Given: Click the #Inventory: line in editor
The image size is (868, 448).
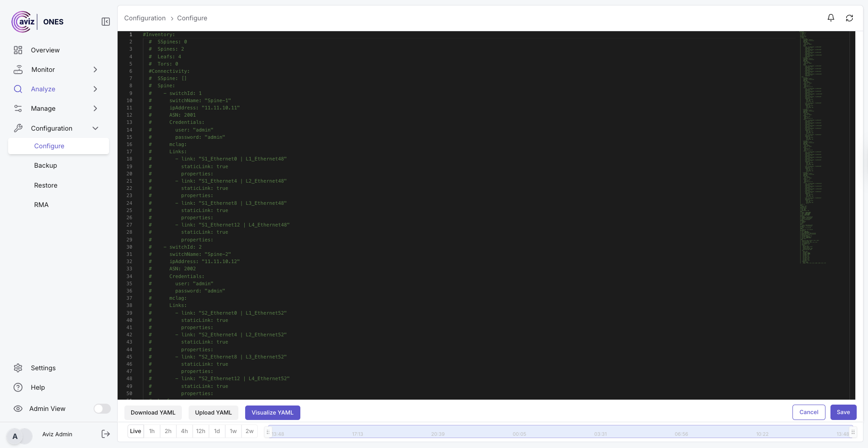Looking at the screenshot, I should pos(159,34).
